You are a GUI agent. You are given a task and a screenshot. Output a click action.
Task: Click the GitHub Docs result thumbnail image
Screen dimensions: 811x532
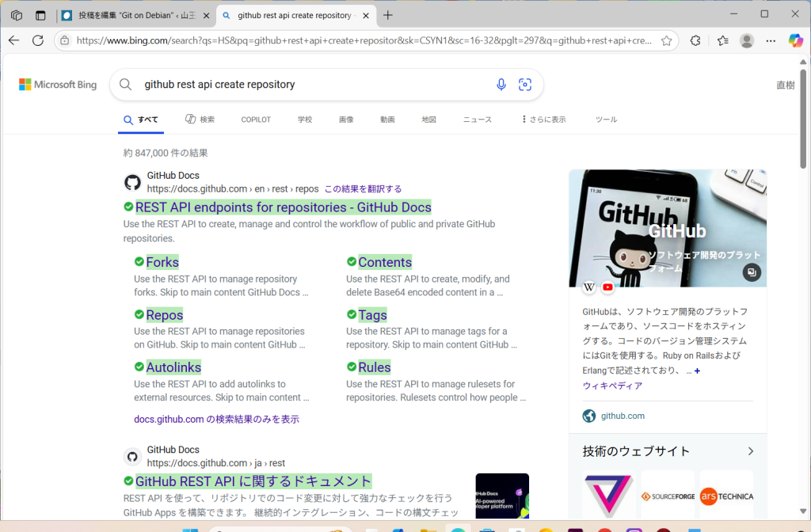coord(502,496)
